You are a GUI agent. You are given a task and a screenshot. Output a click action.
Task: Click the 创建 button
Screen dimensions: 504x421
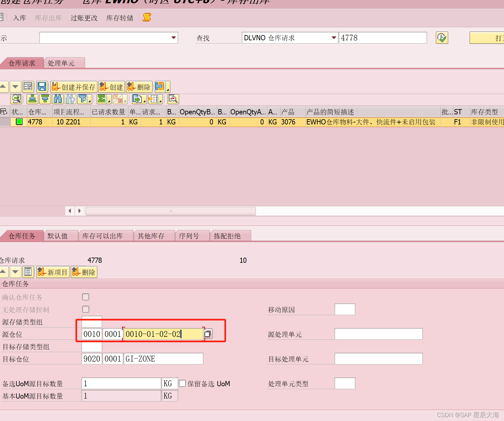(x=112, y=87)
